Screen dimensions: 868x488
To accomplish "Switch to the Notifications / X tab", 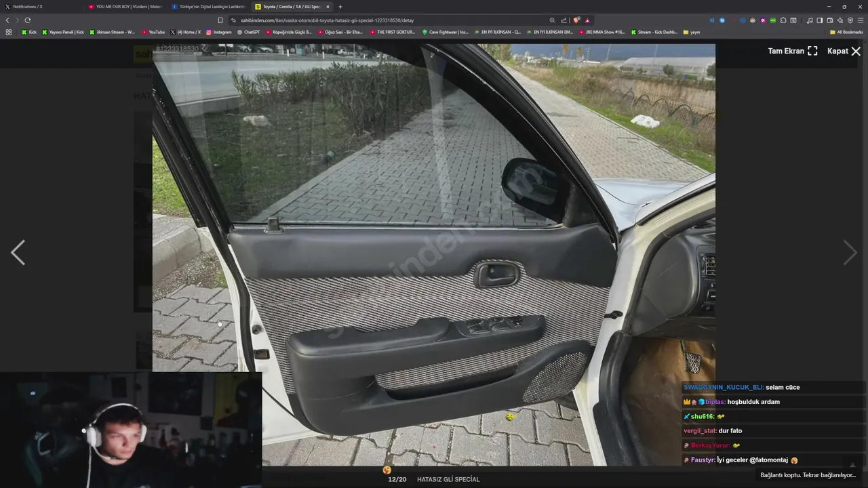I will pyautogui.click(x=41, y=7).
